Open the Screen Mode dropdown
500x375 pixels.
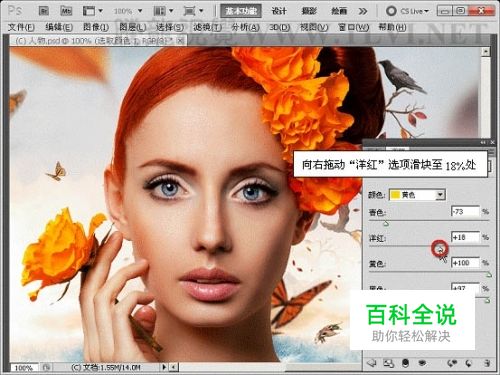193,11
